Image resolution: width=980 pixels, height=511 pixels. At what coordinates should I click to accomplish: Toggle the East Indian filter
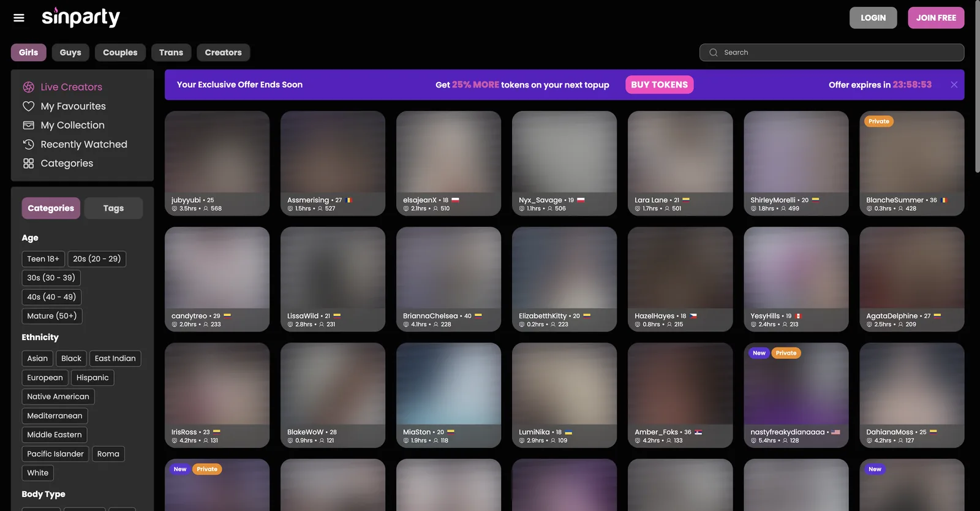115,358
